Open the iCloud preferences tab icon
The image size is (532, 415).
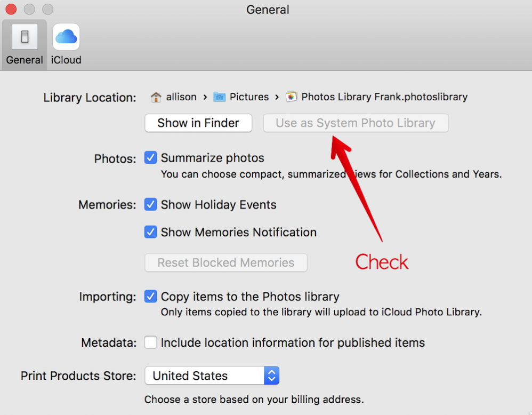pos(66,37)
